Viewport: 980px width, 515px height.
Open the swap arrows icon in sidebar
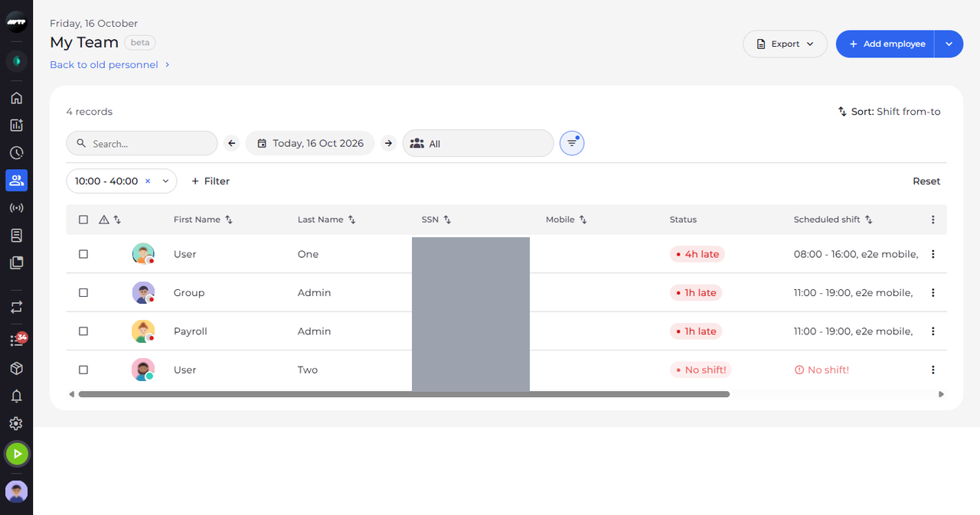pos(16,307)
